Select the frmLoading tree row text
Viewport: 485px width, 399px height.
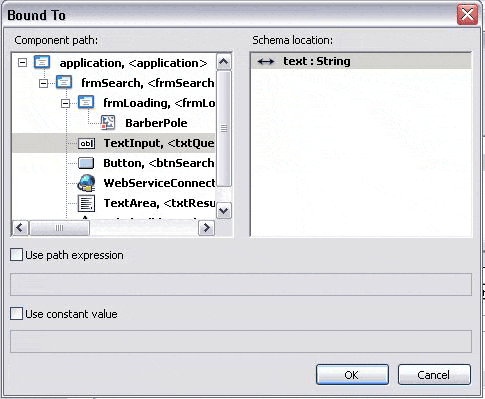point(159,103)
